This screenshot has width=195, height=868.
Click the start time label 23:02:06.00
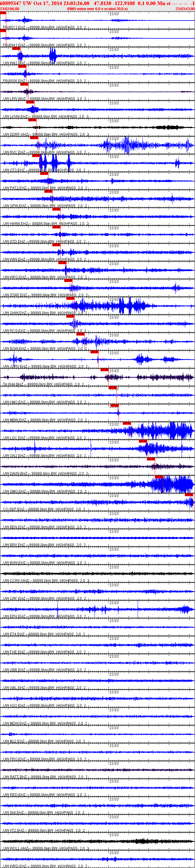pyautogui.click(x=10, y=9)
